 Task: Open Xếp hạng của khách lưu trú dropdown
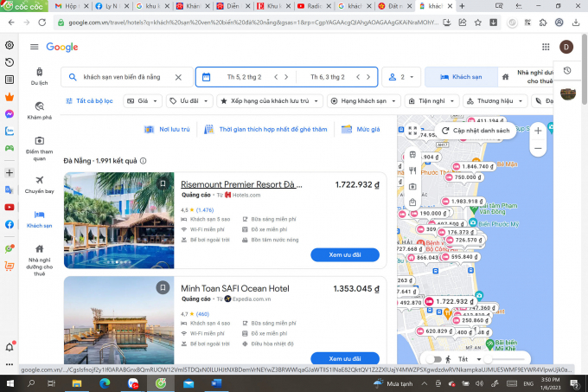click(270, 101)
